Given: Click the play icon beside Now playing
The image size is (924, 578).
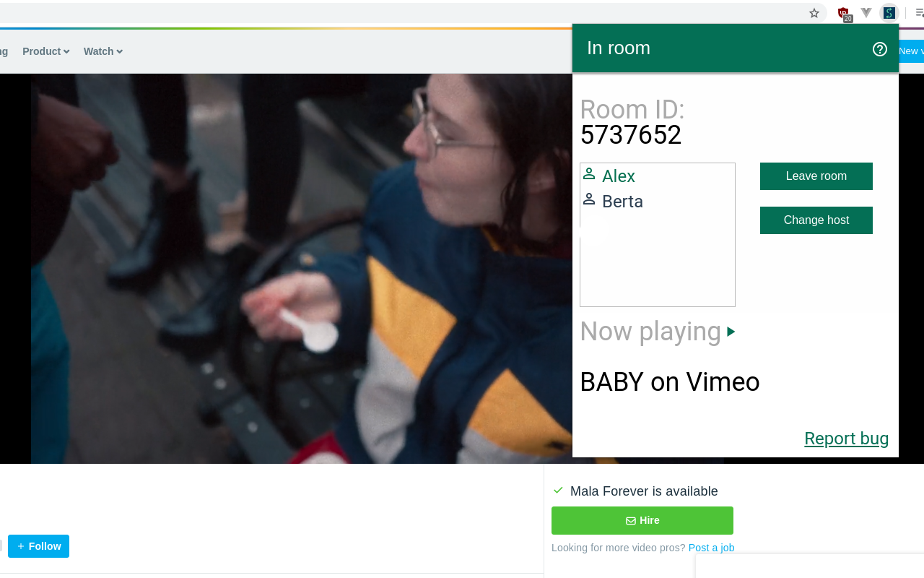Looking at the screenshot, I should pyautogui.click(x=731, y=332).
